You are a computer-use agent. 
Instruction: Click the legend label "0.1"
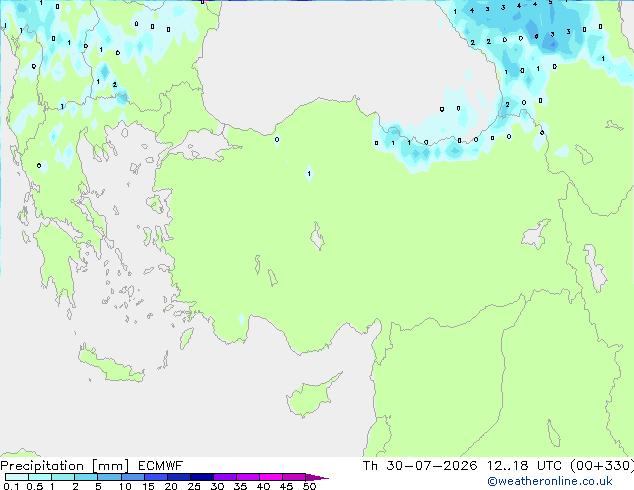tap(11, 486)
